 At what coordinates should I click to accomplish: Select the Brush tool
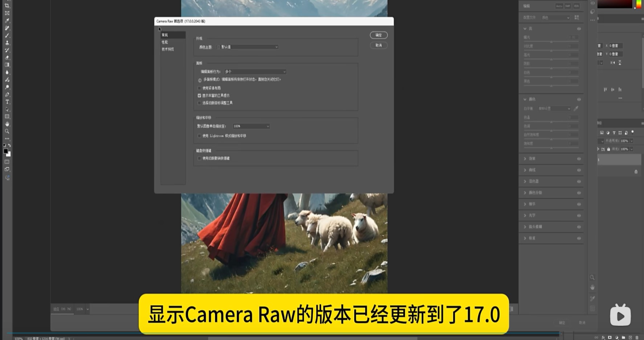(7, 36)
